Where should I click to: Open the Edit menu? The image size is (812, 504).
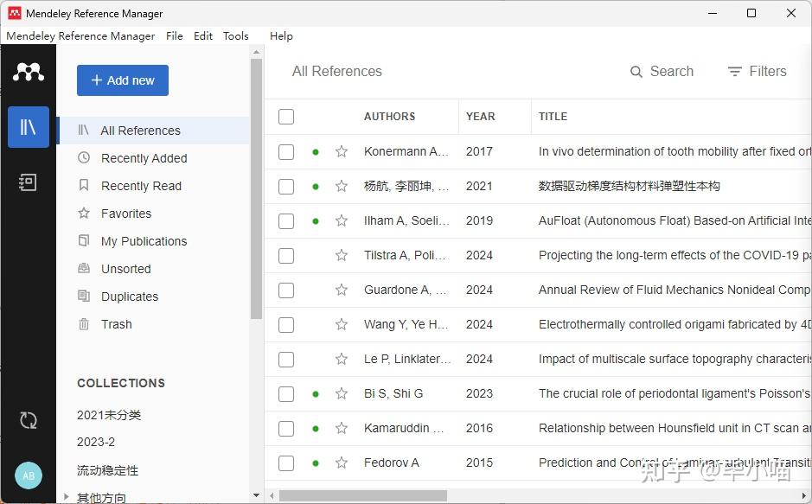pos(203,36)
